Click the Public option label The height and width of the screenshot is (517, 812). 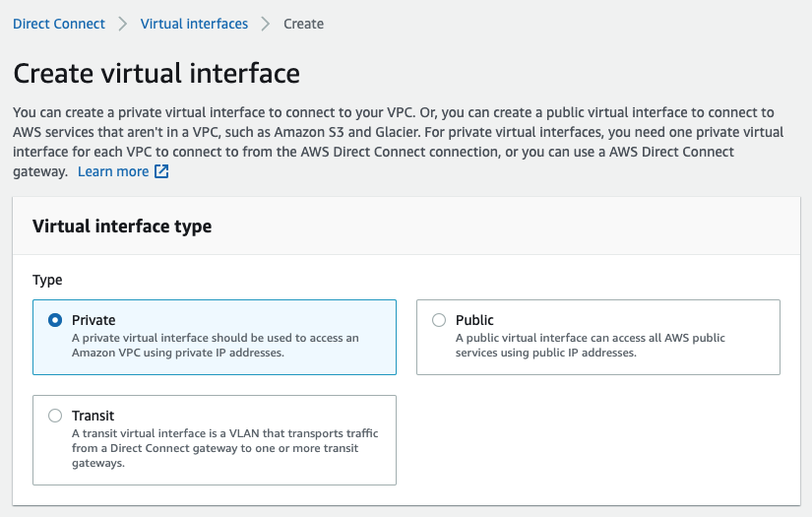pos(474,320)
